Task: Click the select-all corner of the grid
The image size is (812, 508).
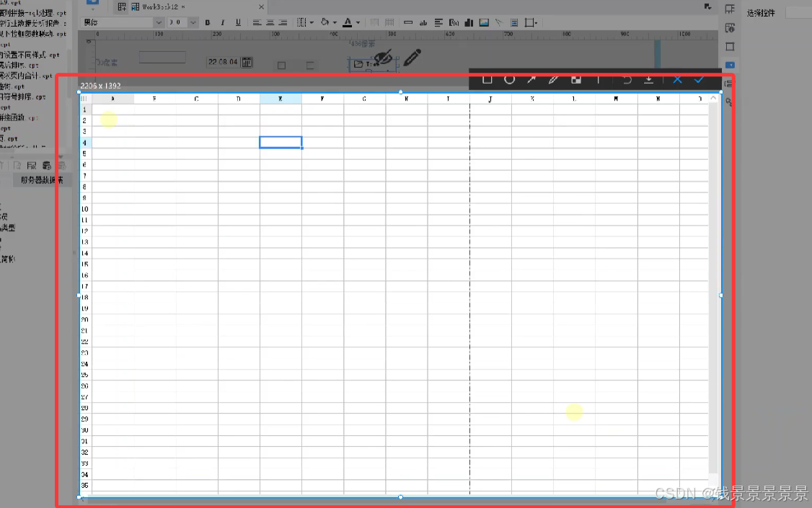Action: pos(84,98)
